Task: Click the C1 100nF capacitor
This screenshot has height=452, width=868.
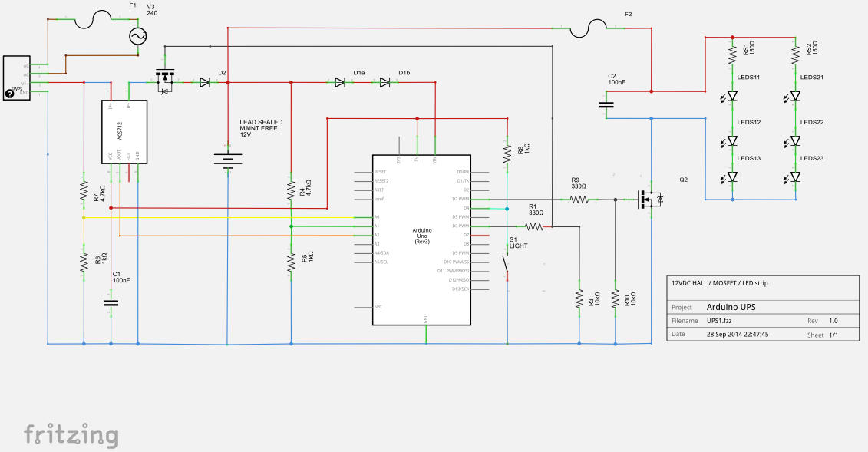Action: click(111, 302)
